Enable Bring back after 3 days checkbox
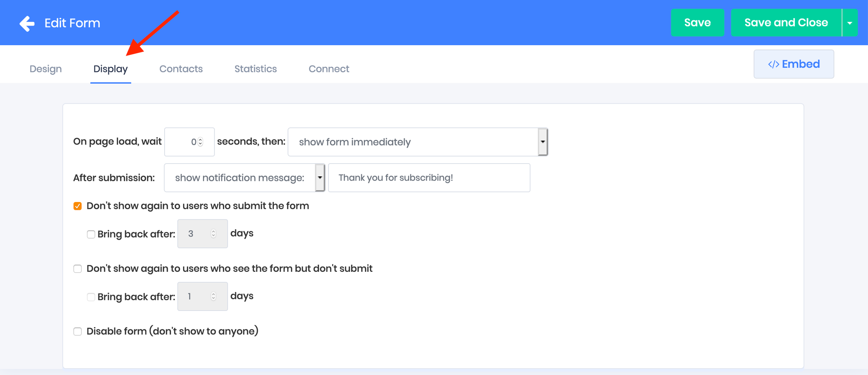868x375 pixels. [91, 234]
